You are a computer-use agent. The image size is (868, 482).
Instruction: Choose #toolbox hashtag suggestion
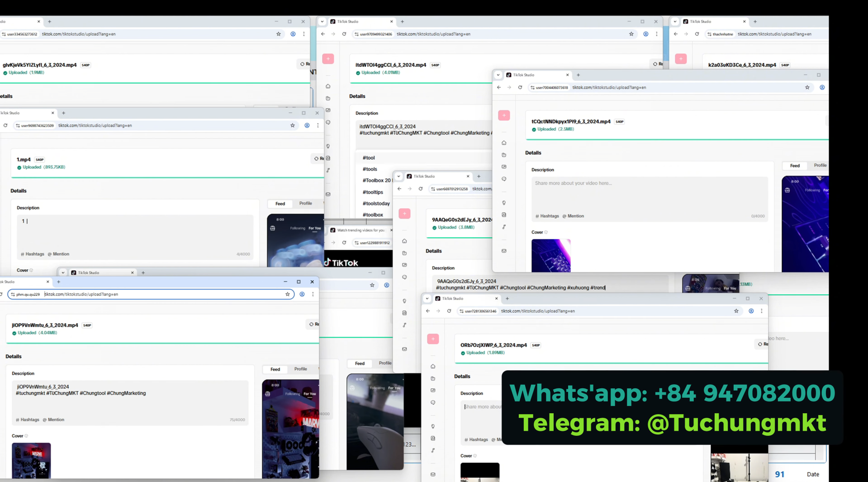pyautogui.click(x=373, y=215)
